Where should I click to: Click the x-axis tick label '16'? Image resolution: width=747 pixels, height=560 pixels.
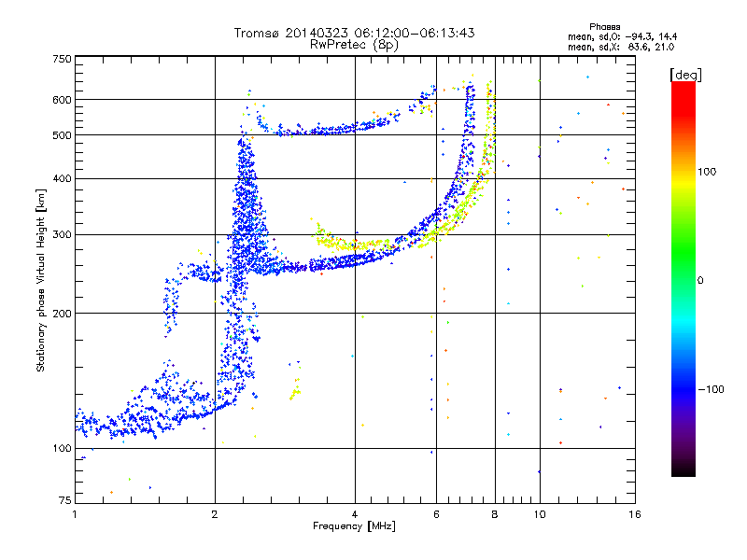(x=635, y=514)
